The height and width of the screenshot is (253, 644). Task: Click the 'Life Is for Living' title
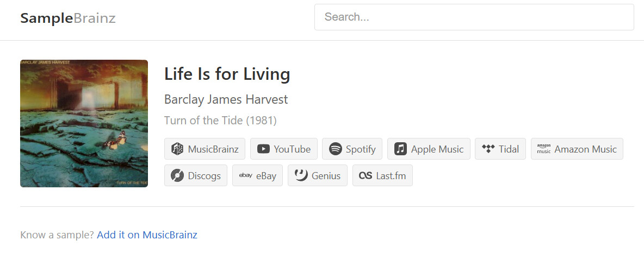point(227,74)
